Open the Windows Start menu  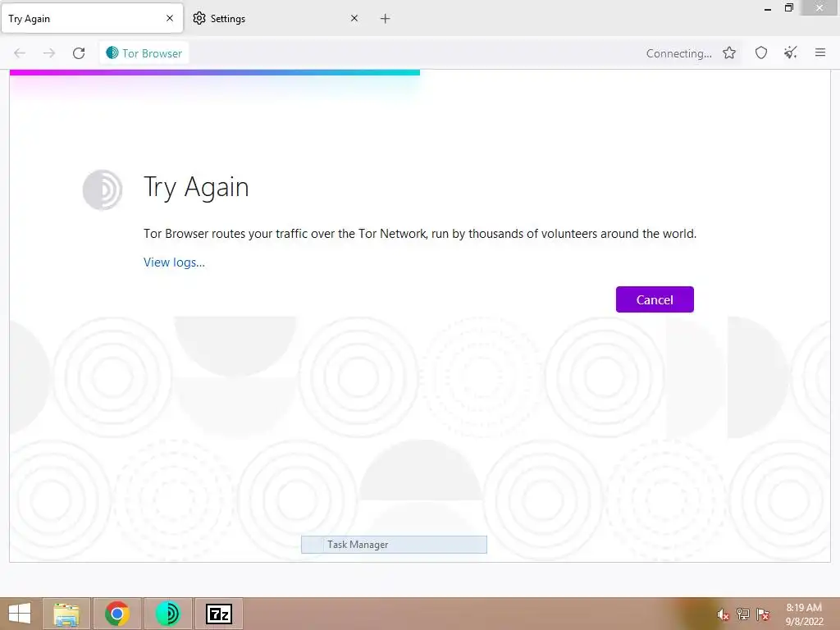pos(20,614)
